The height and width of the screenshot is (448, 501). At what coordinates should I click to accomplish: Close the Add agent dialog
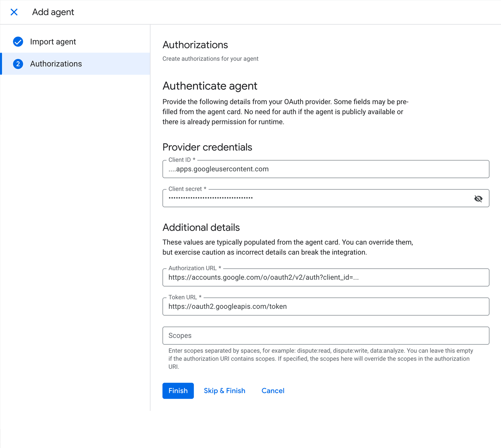14,12
